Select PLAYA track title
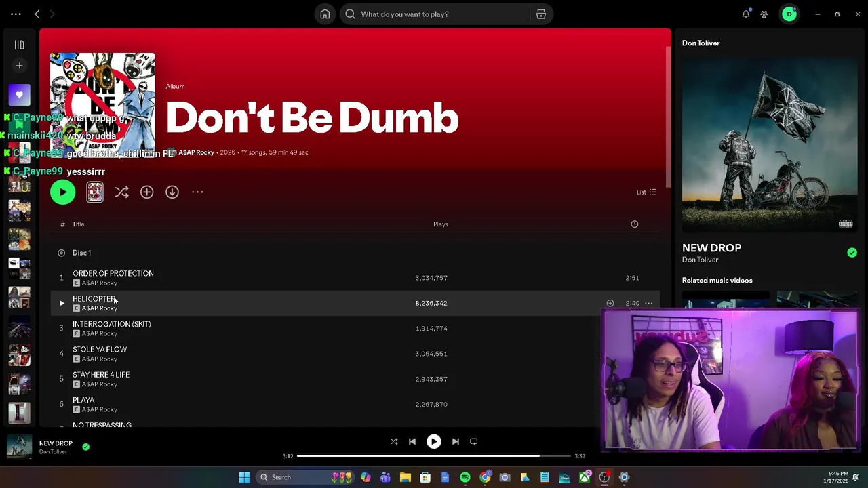The image size is (868, 488). pos(83,400)
